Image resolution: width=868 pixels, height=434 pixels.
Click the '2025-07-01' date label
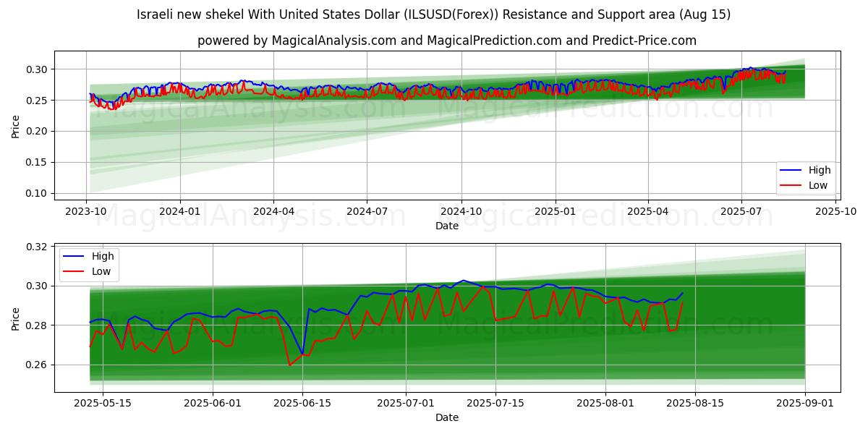pyautogui.click(x=406, y=404)
